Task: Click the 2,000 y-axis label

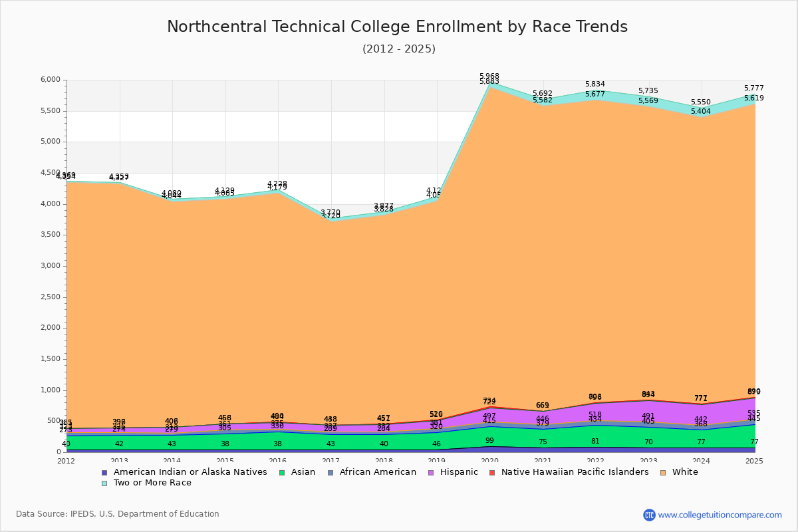Action: pyautogui.click(x=51, y=328)
